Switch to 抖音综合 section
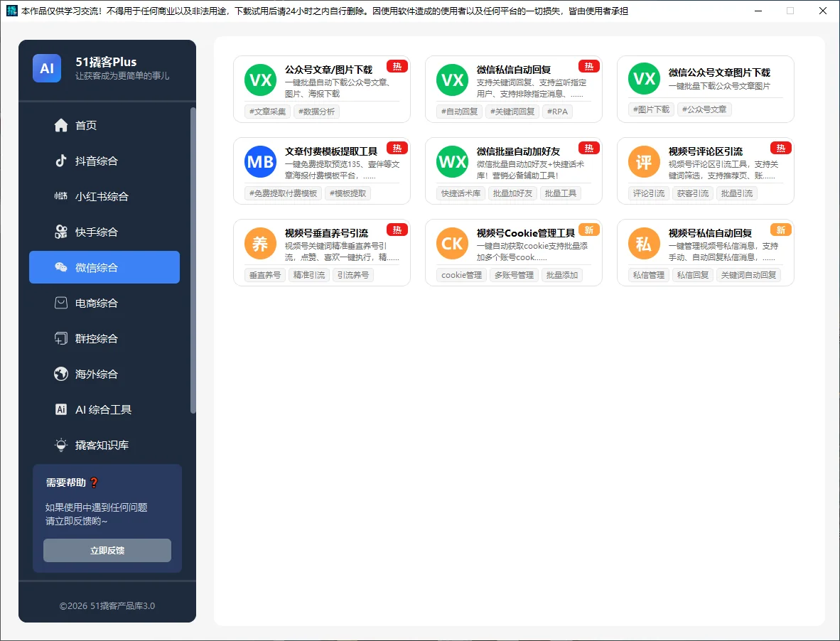Screen dimensions: 840x641 [104, 161]
